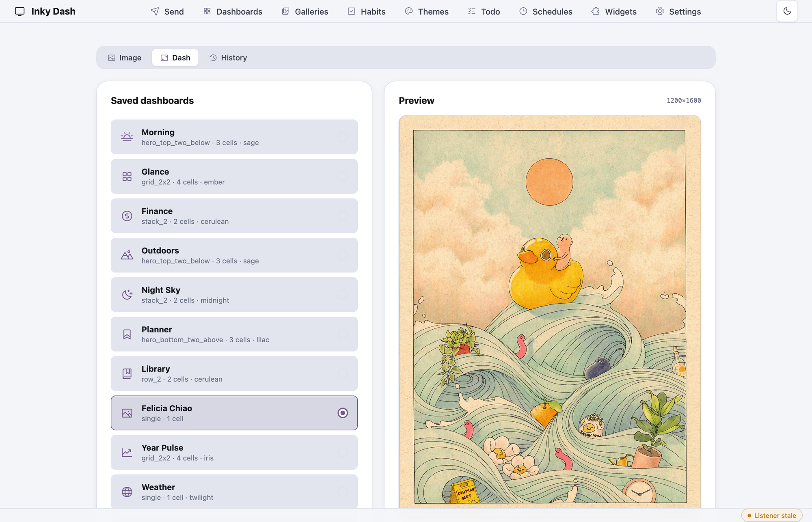The width and height of the screenshot is (812, 522).
Task: Open the Themes page
Action: click(427, 11)
